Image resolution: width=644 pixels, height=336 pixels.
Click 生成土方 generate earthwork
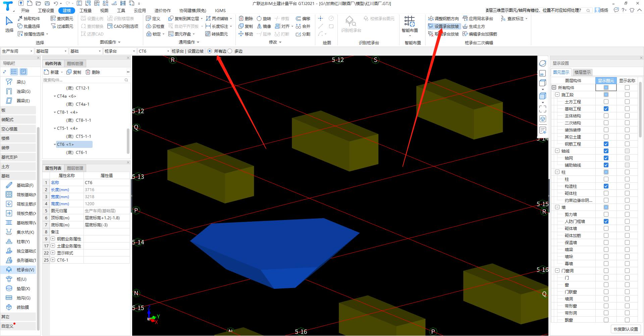click(x=474, y=26)
